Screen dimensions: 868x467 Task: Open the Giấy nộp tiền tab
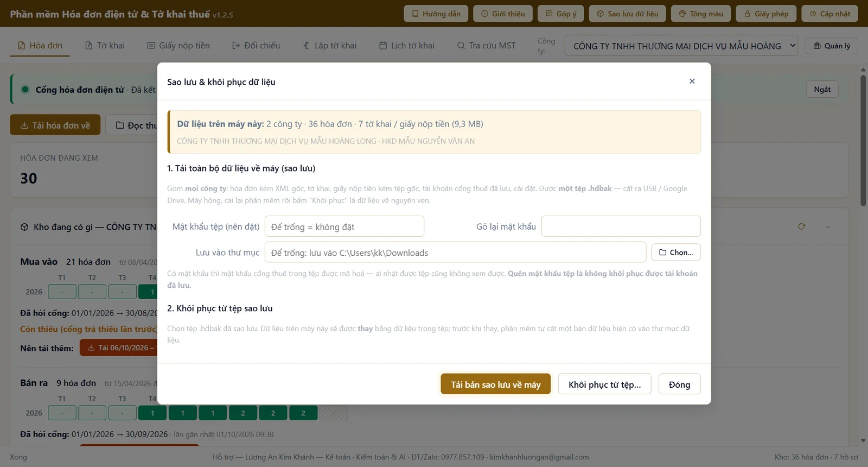[178, 46]
